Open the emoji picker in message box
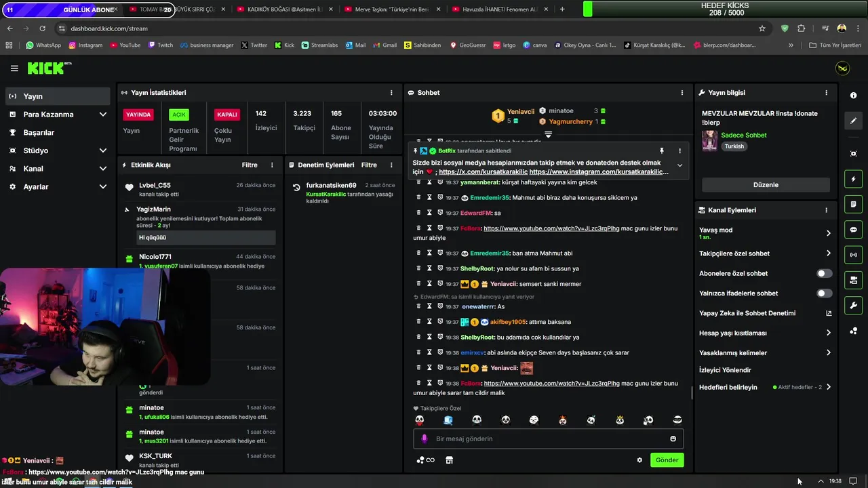 [673, 439]
